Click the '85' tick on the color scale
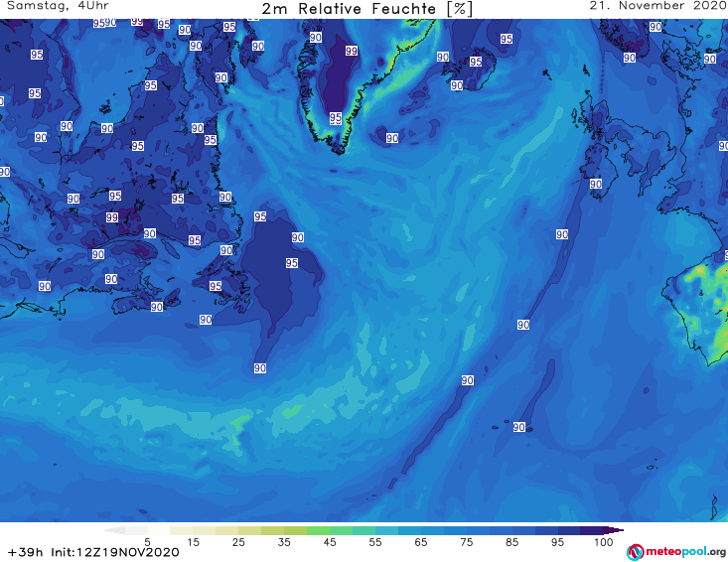 coord(511,542)
